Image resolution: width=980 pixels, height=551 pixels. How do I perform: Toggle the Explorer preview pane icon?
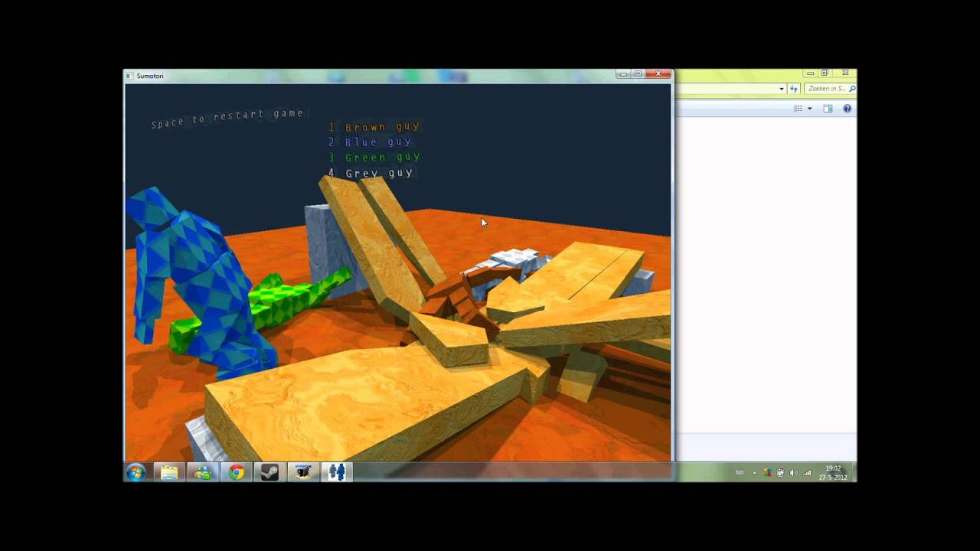click(x=828, y=109)
